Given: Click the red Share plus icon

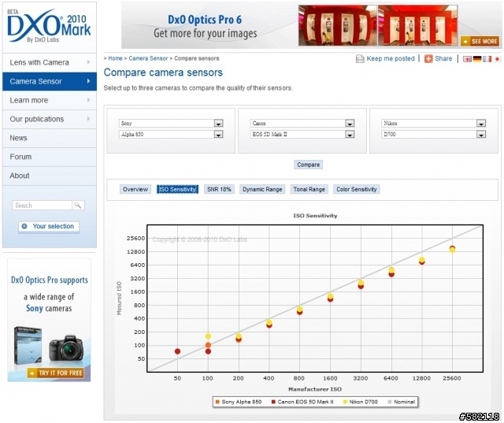Looking at the screenshot, I should [428, 59].
